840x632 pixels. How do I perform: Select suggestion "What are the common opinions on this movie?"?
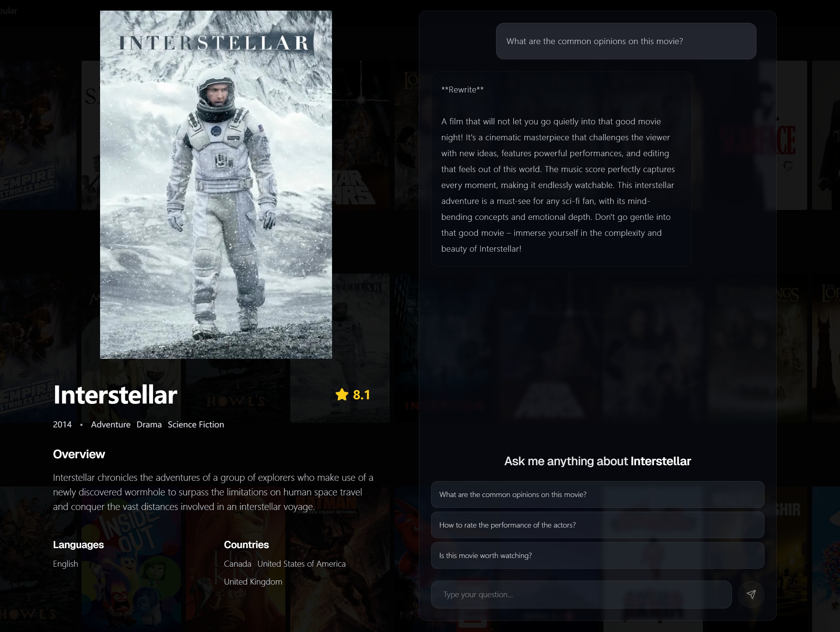597,494
